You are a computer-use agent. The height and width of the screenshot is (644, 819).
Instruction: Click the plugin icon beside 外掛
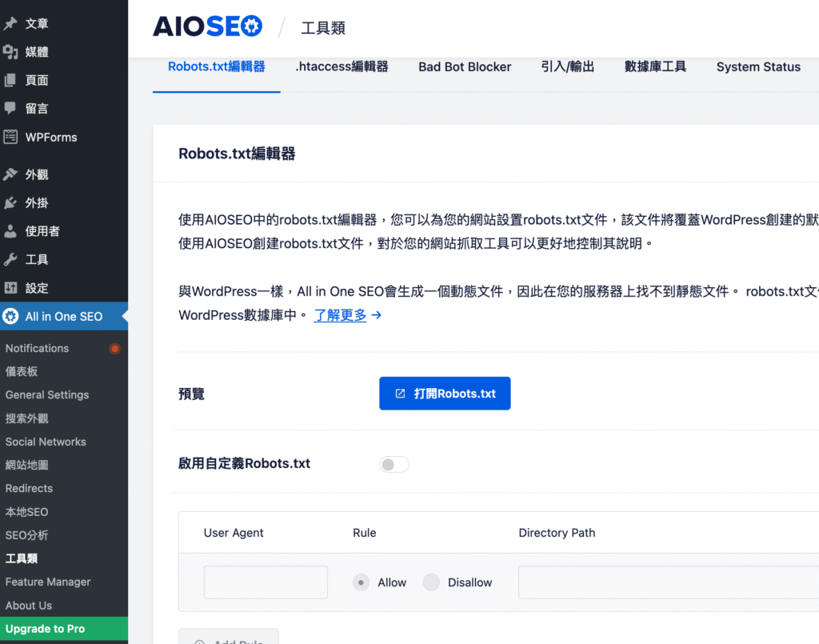[x=10, y=202]
